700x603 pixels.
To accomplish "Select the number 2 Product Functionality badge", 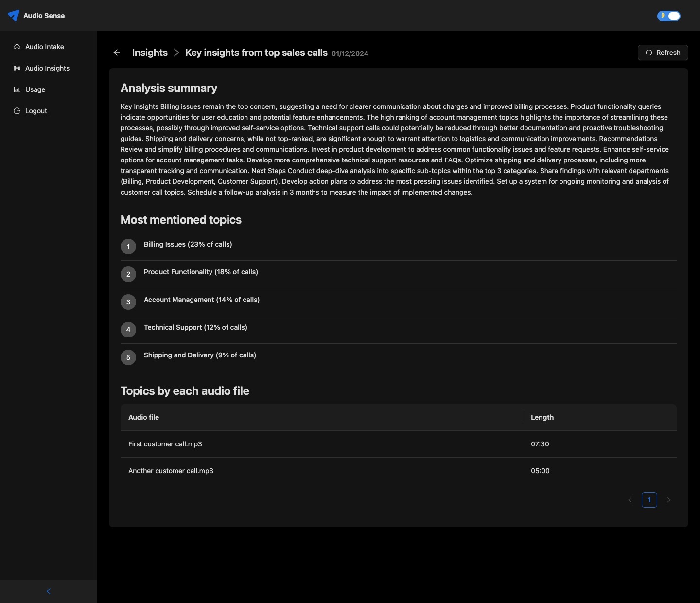I will [128, 274].
